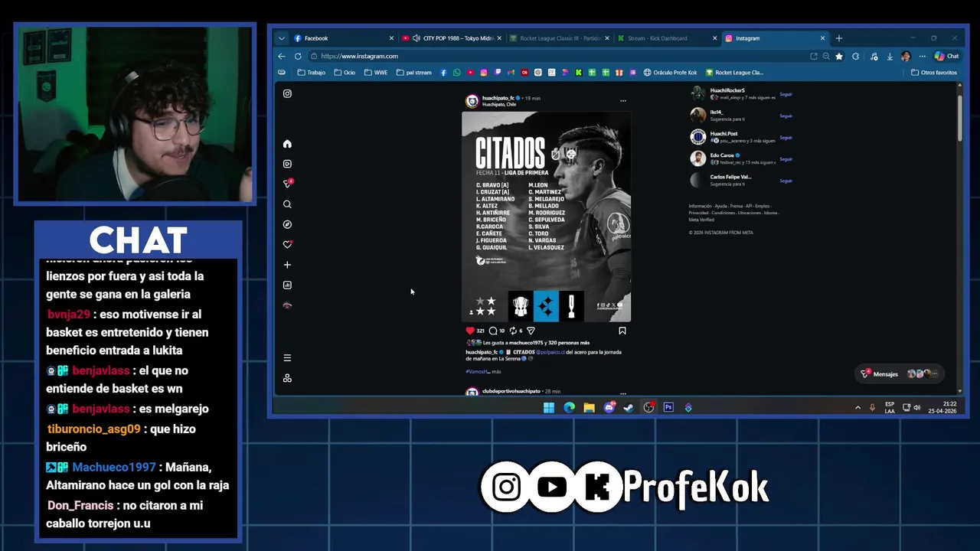The height and width of the screenshot is (551, 980).
Task: Follow Ikcl4_ suggested account
Action: (x=786, y=116)
